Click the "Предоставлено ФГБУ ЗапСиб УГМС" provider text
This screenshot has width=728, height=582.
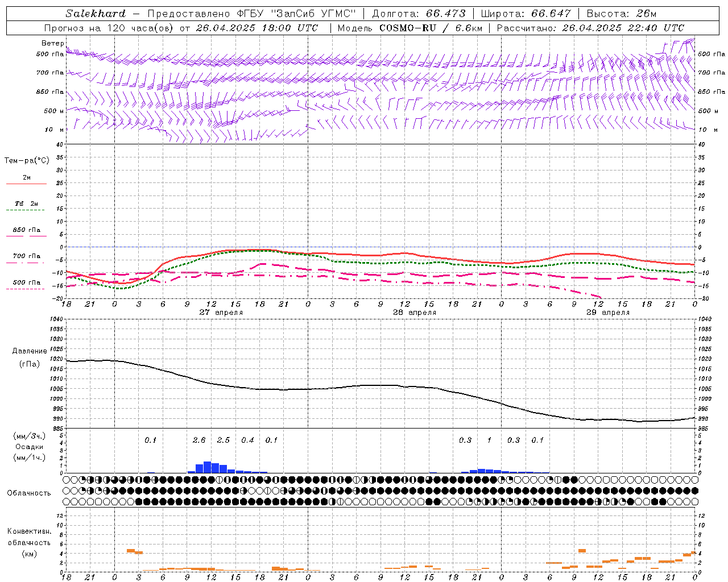(x=251, y=14)
